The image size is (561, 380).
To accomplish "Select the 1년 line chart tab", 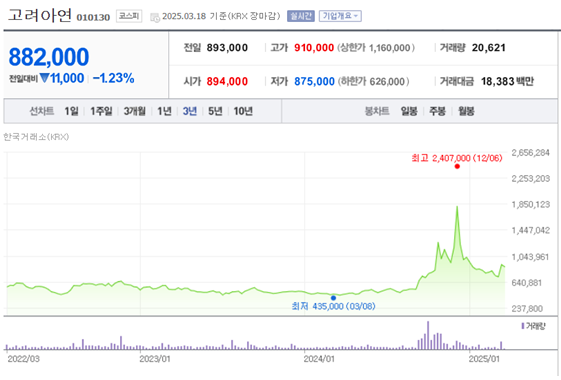I will pos(165,111).
